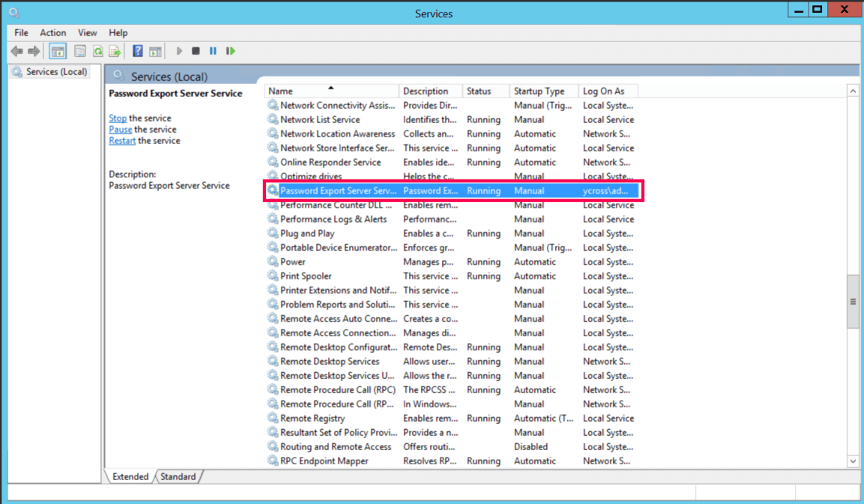Click the Properties dialog toolbar icon

(79, 50)
